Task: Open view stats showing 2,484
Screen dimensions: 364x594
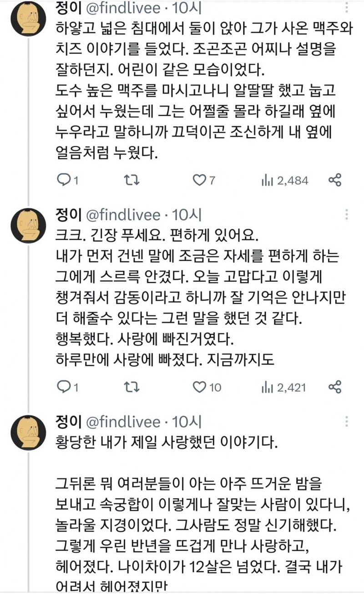Action: point(284,180)
